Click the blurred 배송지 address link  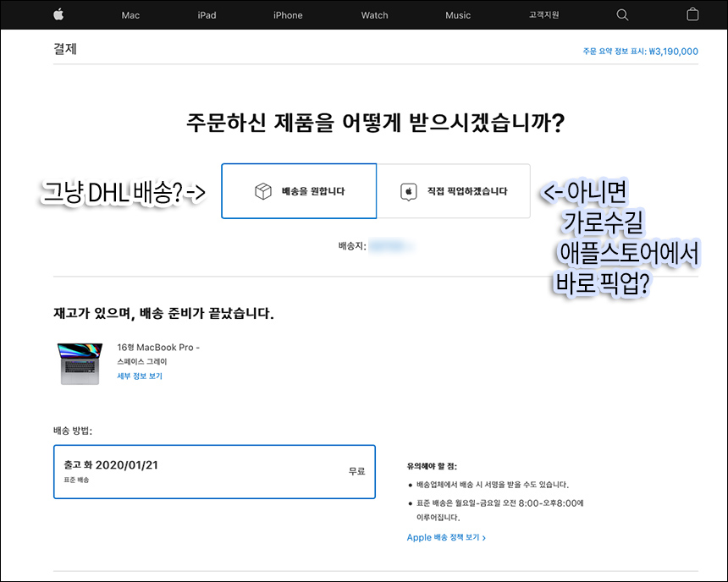[x=391, y=246]
